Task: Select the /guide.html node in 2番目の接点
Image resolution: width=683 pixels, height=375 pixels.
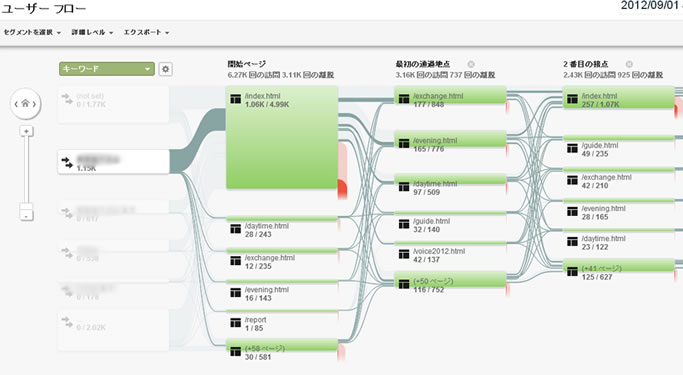Action: tap(619, 148)
